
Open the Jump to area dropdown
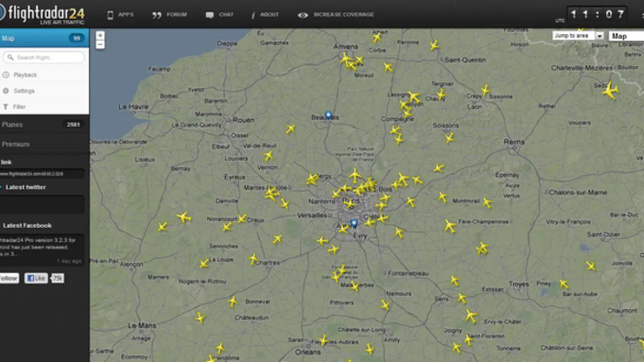tap(578, 36)
